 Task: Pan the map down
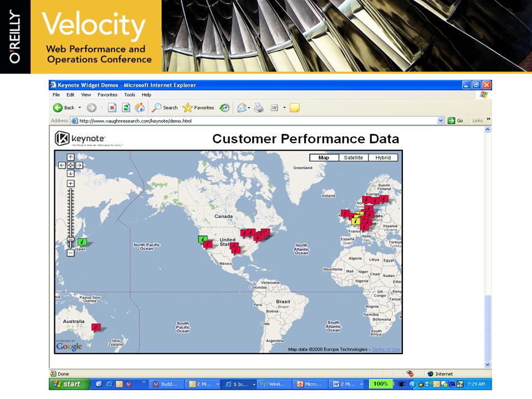coord(70,173)
